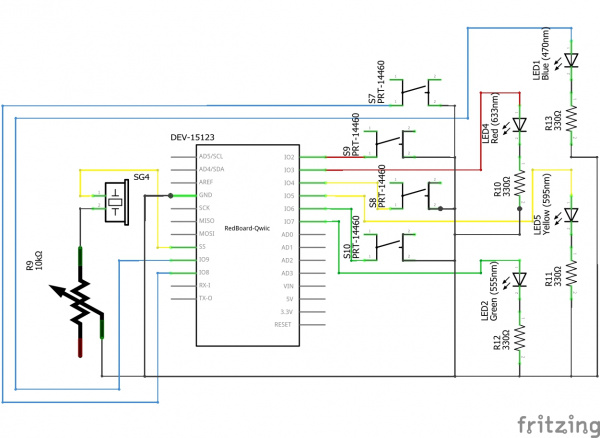Click the R11 330Ω resistor symbol
This screenshot has width=600, height=438.
pyautogui.click(x=571, y=274)
